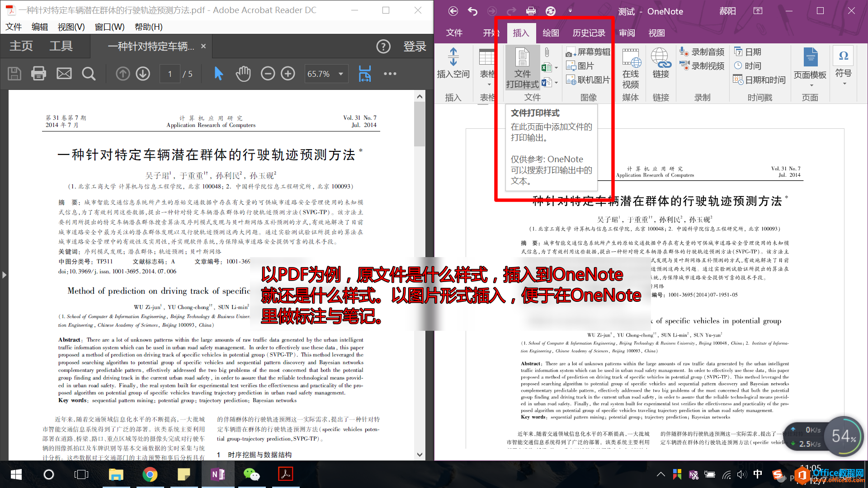Image resolution: width=868 pixels, height=488 pixels.
Task: Open 工具 Tools in Acrobat
Action: tap(61, 46)
